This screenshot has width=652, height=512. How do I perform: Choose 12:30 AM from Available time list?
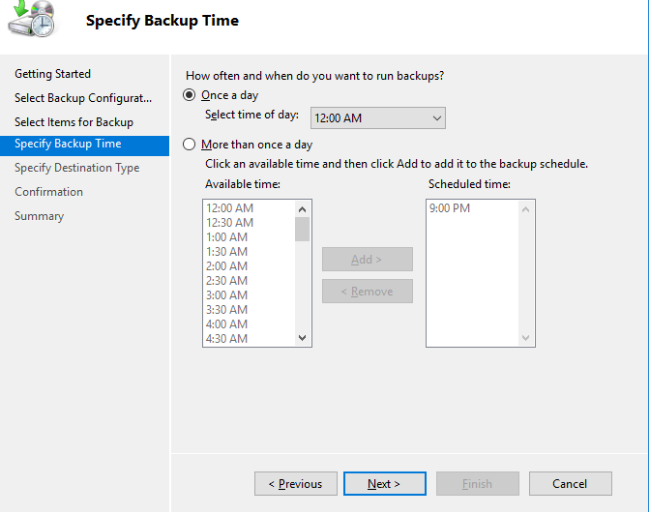click(230, 223)
